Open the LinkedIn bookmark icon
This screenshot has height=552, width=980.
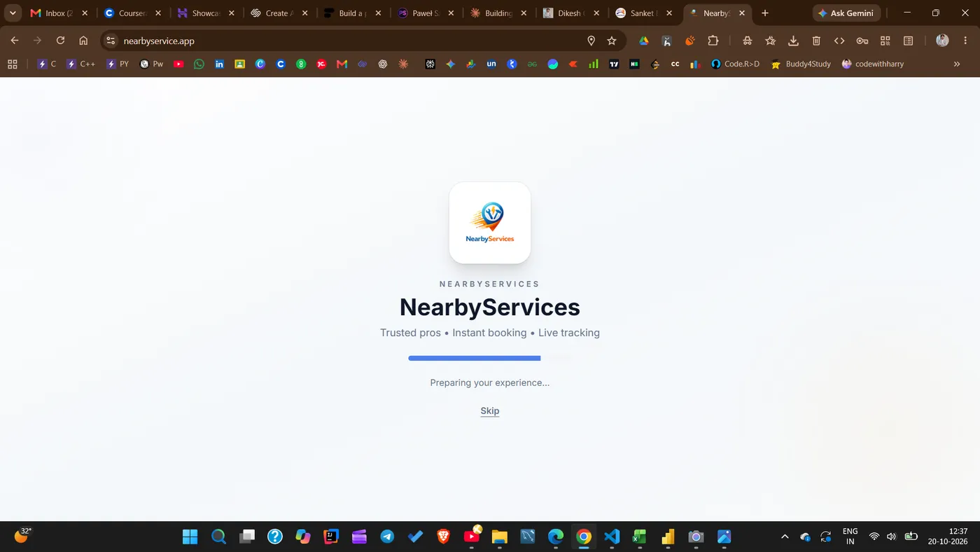click(219, 64)
